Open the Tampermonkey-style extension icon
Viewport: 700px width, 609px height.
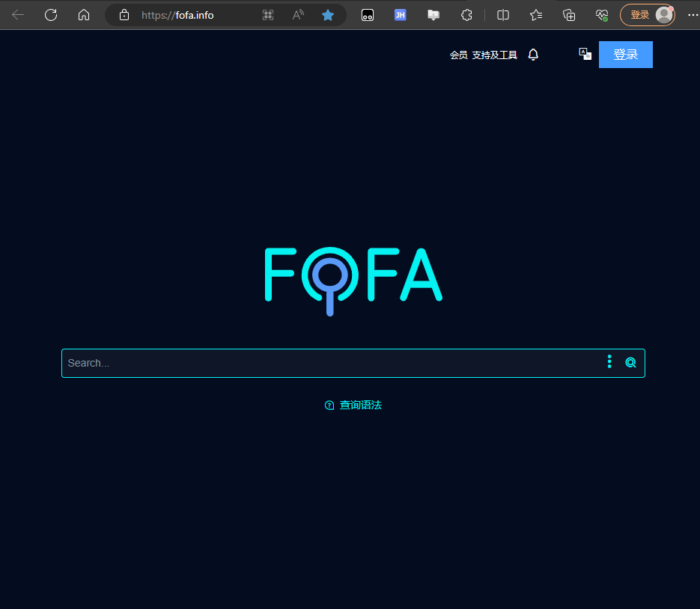pyautogui.click(x=368, y=15)
